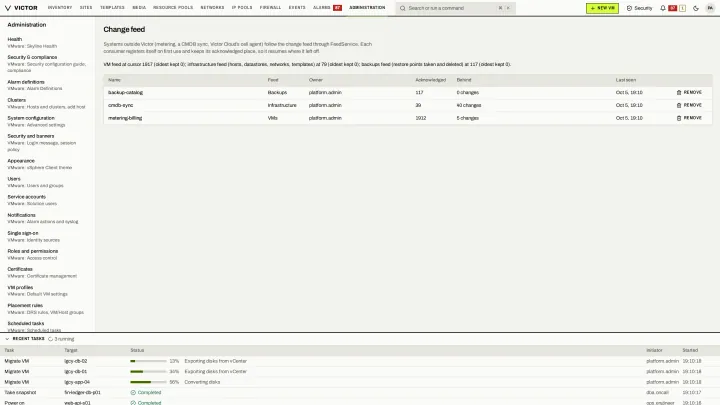Select the backup-catalog consumer name
The width and height of the screenshot is (720, 405).
[125, 92]
